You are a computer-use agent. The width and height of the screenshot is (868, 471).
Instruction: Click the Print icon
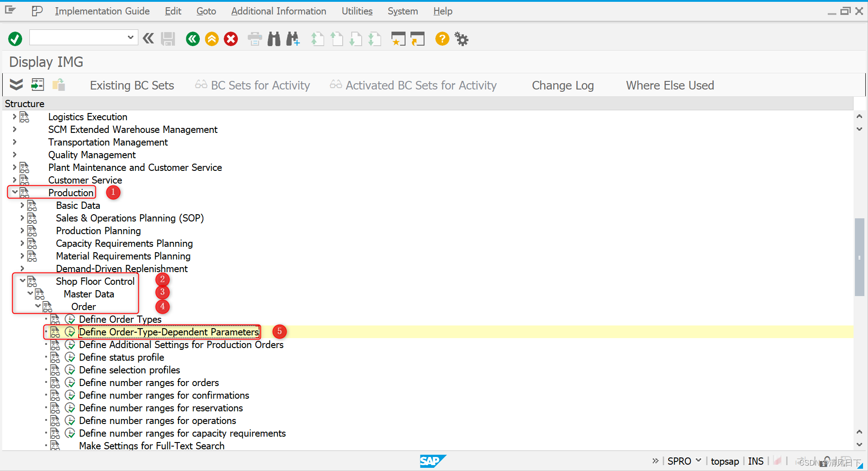click(255, 39)
